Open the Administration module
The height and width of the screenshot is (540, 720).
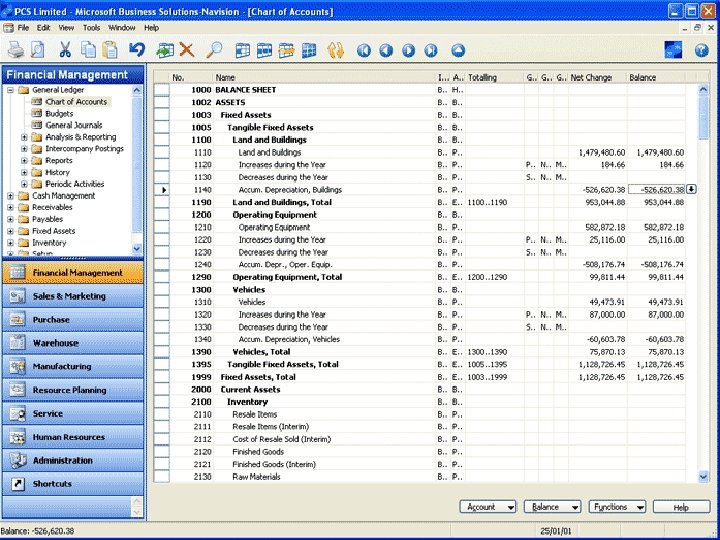click(x=73, y=460)
